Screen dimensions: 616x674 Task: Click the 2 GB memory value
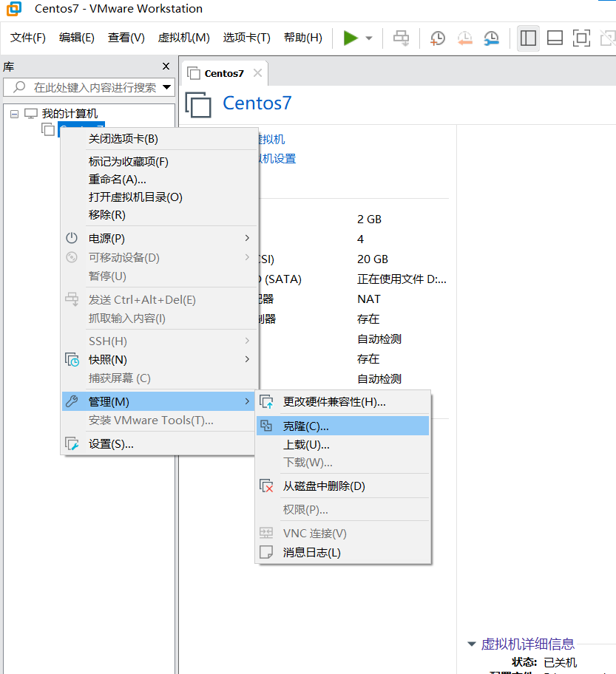[369, 219]
